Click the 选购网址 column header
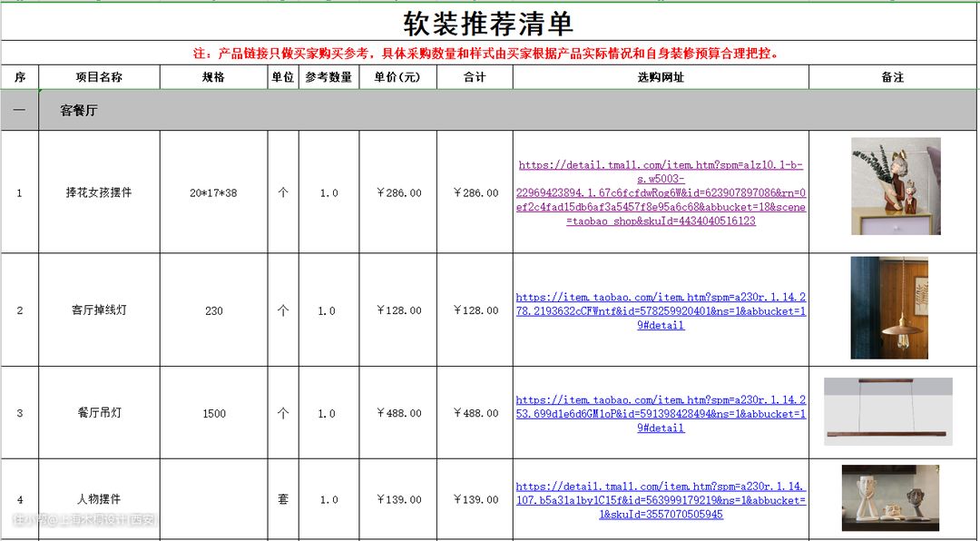Viewport: 980px width, 541px height. 661,77
